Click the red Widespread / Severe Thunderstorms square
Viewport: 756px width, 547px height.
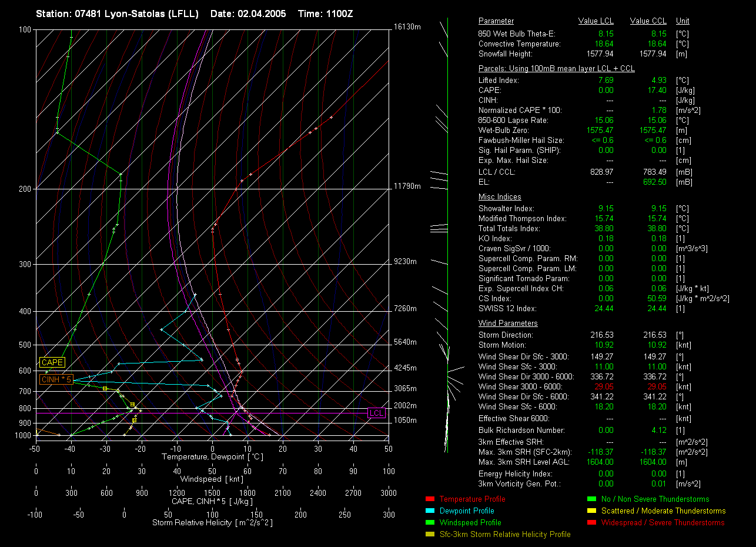tap(591, 523)
